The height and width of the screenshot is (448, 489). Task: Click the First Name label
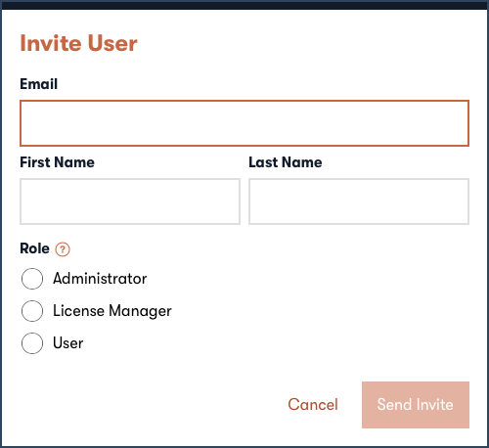click(x=58, y=162)
